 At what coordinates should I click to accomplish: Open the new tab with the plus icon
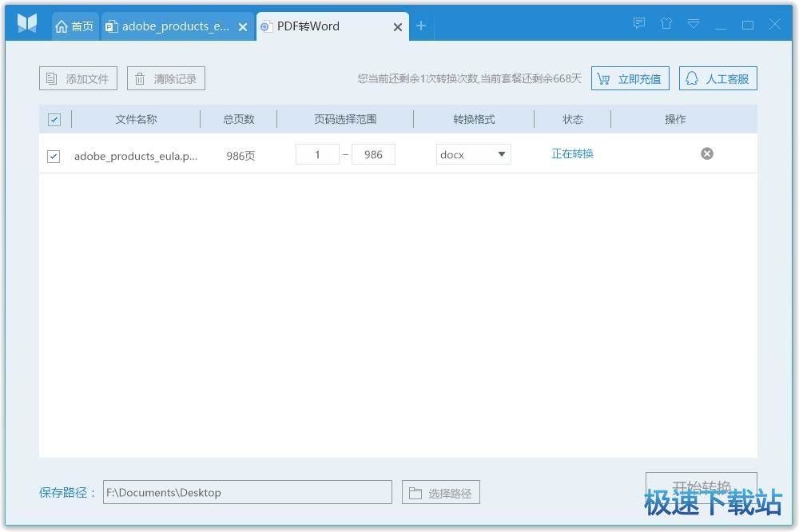pos(421,26)
